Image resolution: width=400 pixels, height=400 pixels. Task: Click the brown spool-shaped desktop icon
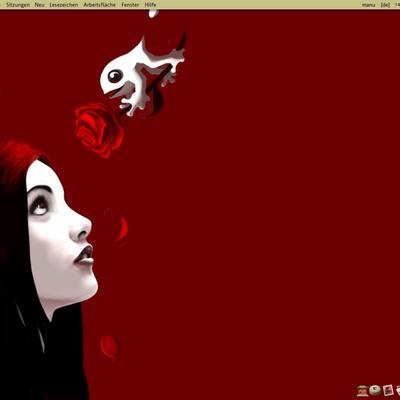pyautogui.click(x=362, y=390)
